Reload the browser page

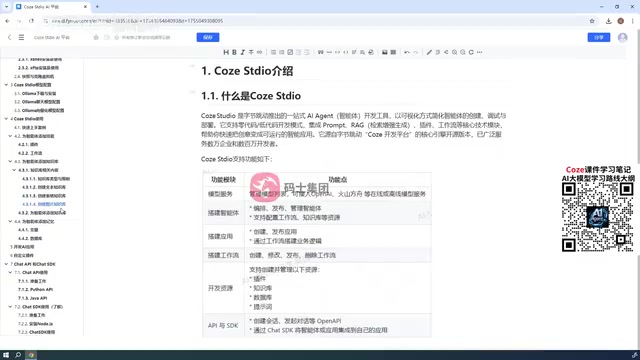point(31,21)
